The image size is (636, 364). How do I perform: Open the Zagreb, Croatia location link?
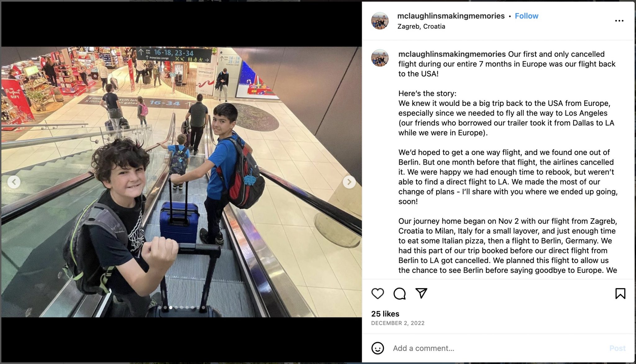(421, 26)
